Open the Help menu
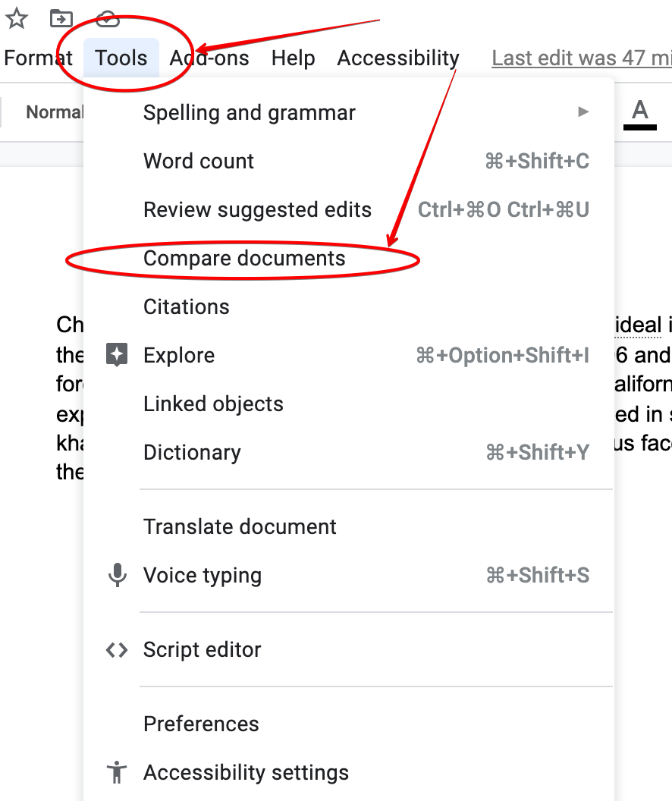Screen dimensions: 672x801 pos(294,58)
